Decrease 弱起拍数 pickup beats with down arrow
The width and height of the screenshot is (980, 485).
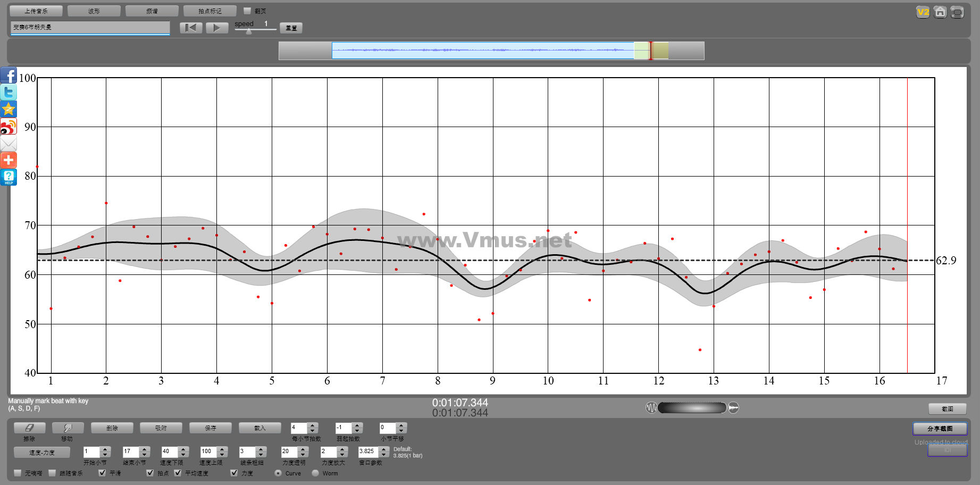click(x=357, y=430)
